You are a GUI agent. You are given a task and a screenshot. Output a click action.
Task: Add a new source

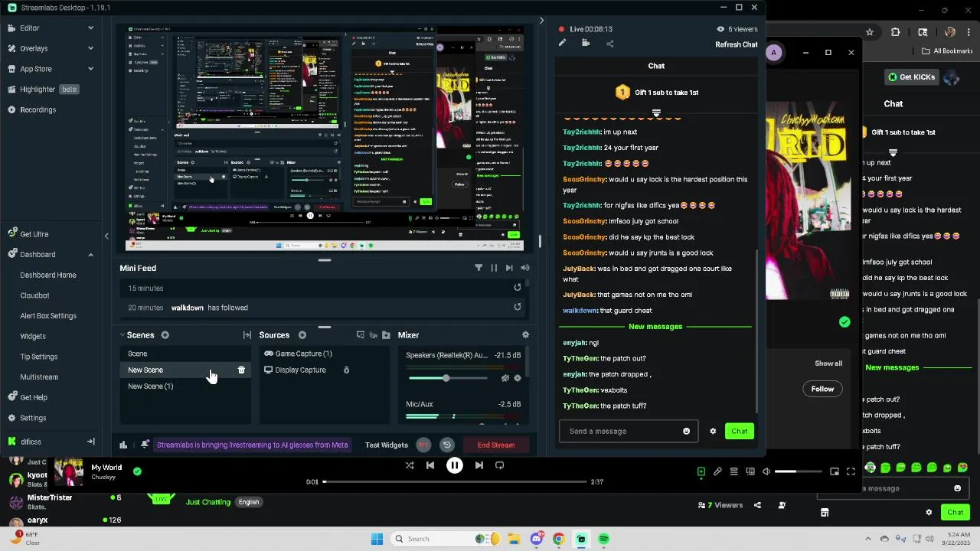pyautogui.click(x=302, y=335)
